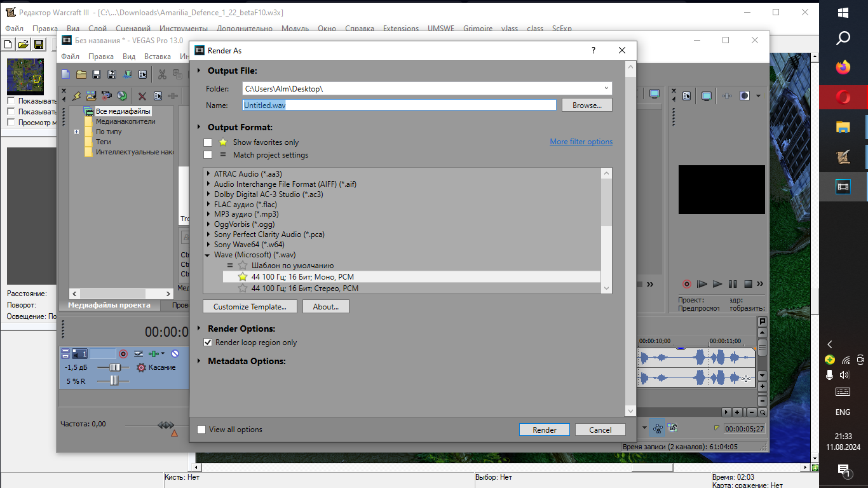
Task: Click the Capture Video camera icon
Action: 107,96
